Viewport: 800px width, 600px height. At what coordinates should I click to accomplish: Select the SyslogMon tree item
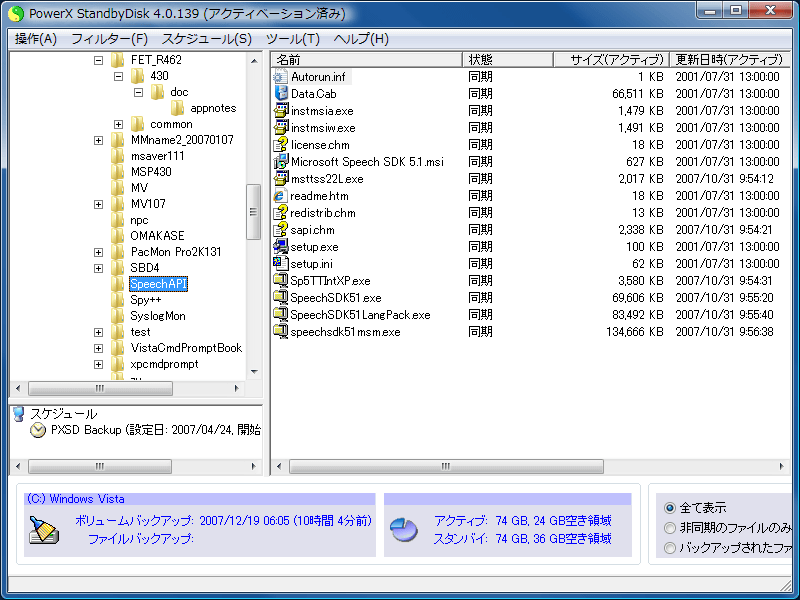pyautogui.click(x=158, y=316)
